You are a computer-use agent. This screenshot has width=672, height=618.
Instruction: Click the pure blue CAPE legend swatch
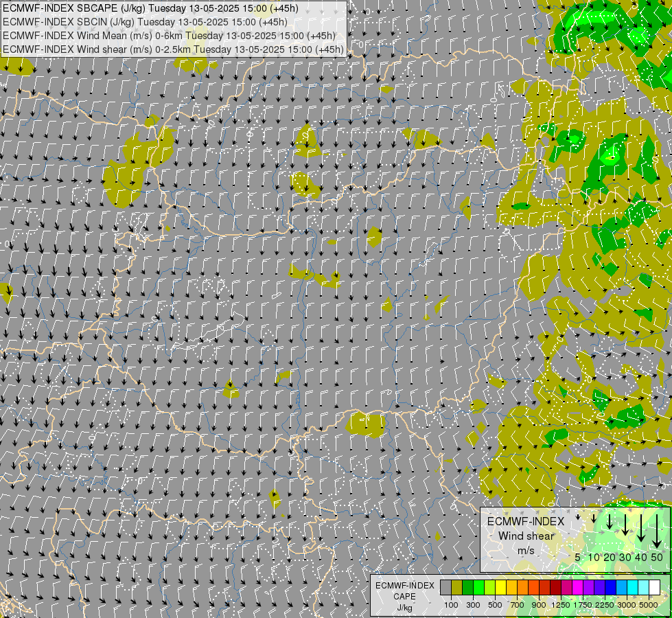point(611,588)
